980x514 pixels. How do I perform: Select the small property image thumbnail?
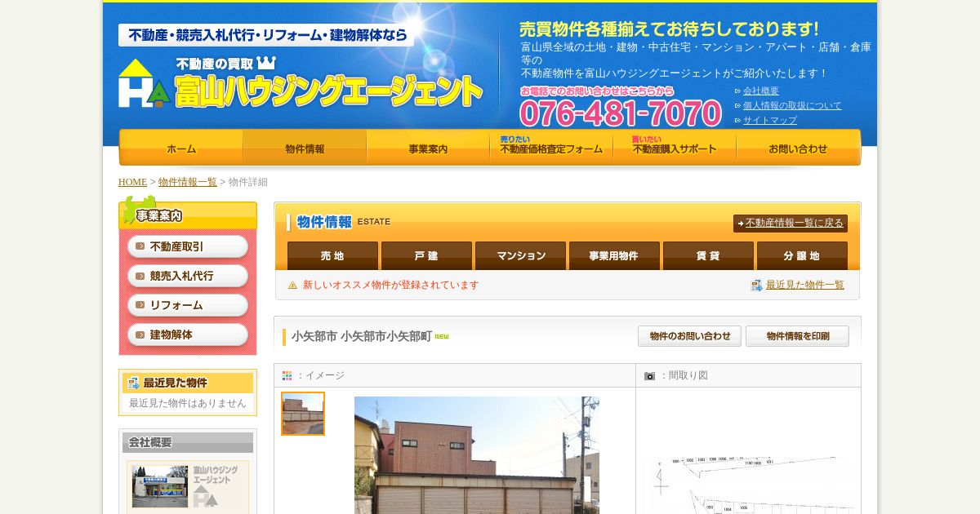(x=303, y=414)
